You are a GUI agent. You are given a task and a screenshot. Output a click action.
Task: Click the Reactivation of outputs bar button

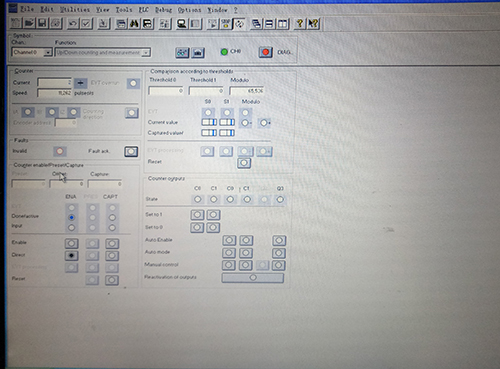tap(253, 277)
